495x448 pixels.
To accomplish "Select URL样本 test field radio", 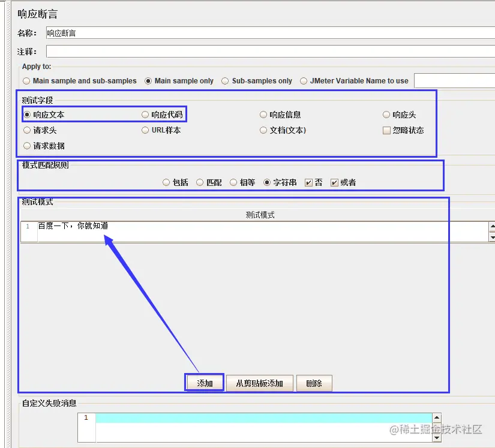I will pos(145,130).
